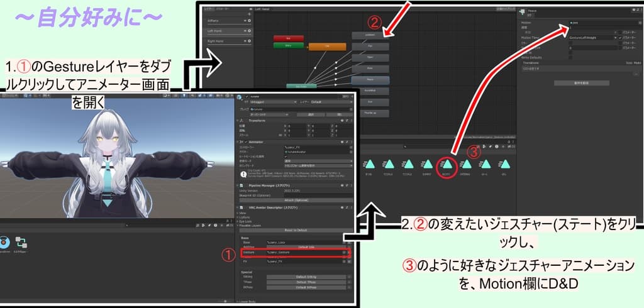Select the orange Idle state node
The width and height of the screenshot is (644, 308).
327,47
